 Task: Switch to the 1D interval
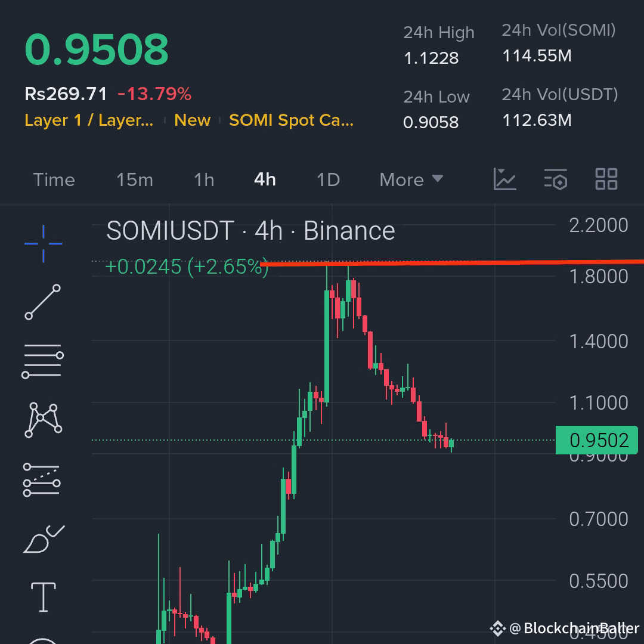(328, 180)
